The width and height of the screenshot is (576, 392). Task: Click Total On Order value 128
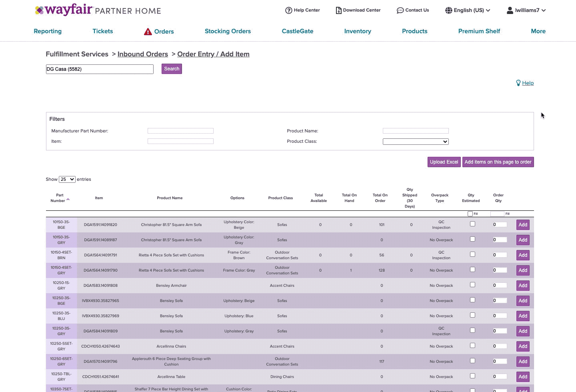pyautogui.click(x=382, y=270)
